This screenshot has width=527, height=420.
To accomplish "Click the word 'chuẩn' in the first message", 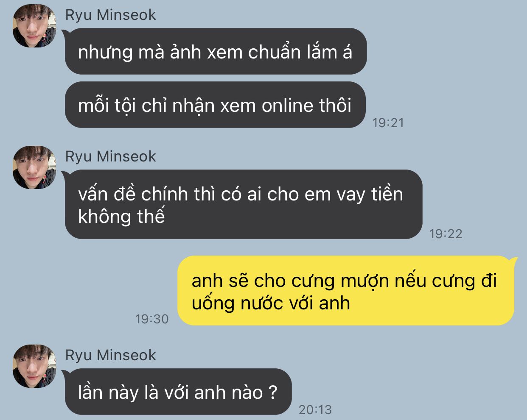I will 274,52.
